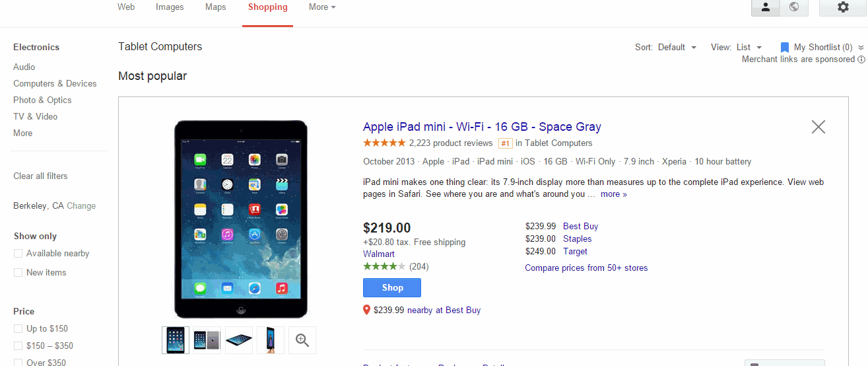Switch to the Images tab
The width and height of the screenshot is (868, 366).
(x=170, y=7)
